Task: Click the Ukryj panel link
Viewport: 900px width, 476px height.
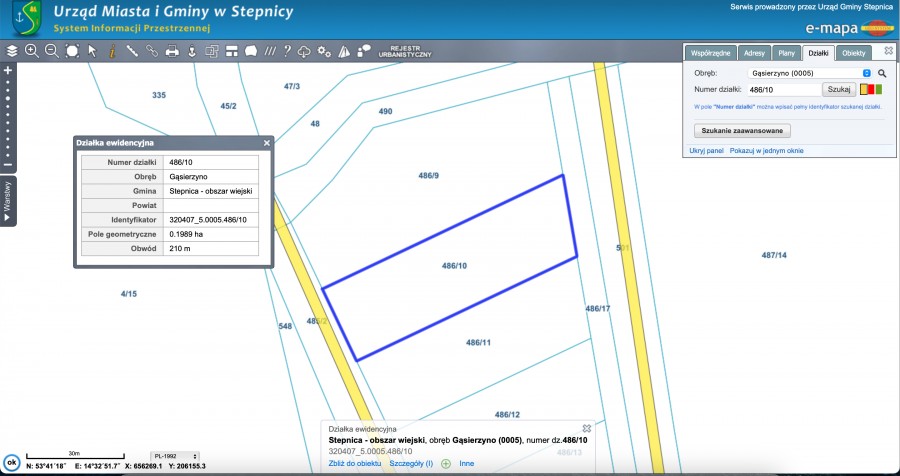Action: (706, 150)
